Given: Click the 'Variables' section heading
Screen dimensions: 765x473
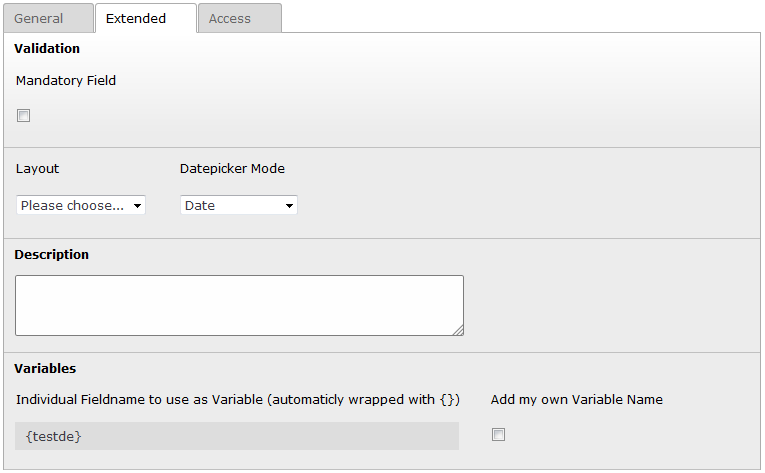Looking at the screenshot, I should point(45,368).
